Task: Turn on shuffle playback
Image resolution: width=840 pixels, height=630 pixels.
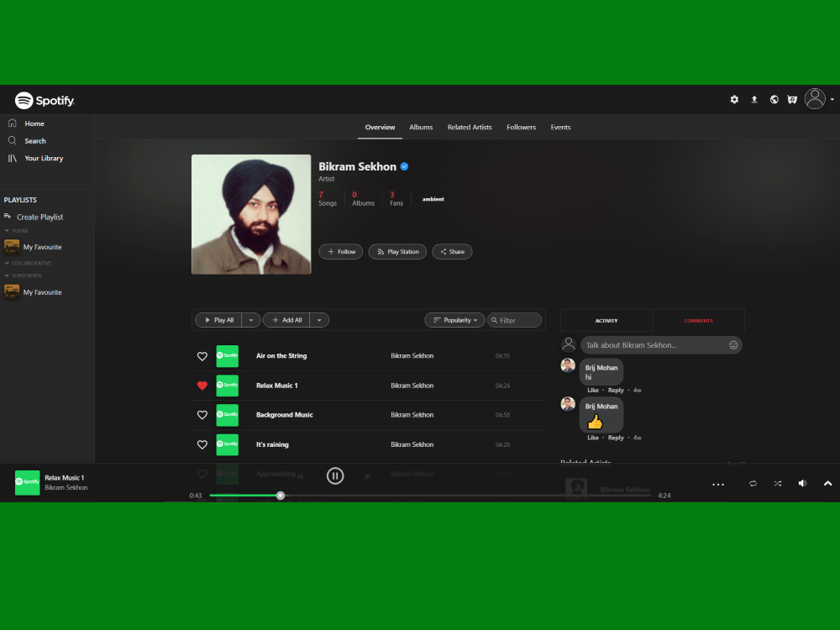Action: [778, 484]
